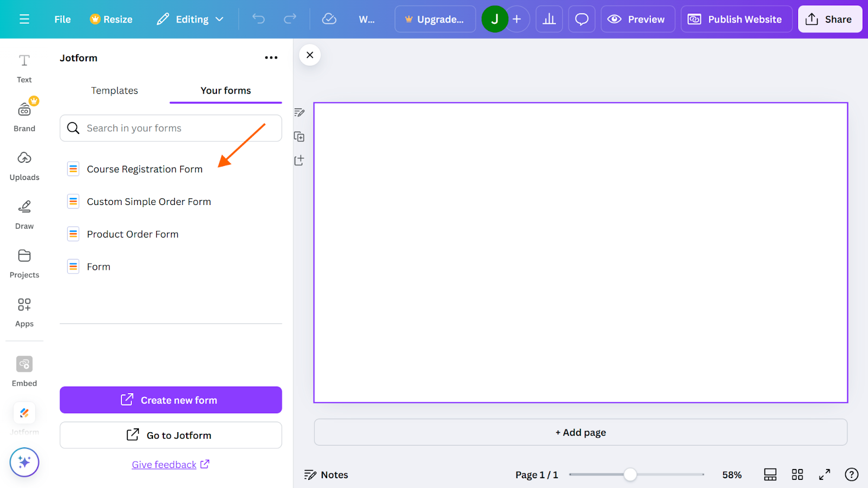The height and width of the screenshot is (488, 868).
Task: Click the truncated design title W...
Action: [367, 20]
